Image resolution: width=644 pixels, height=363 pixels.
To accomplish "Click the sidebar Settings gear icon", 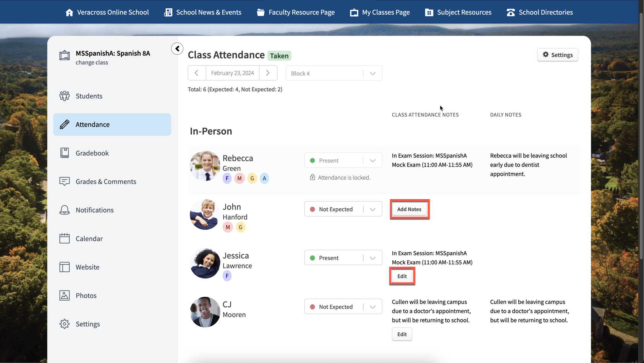I will coord(65,324).
